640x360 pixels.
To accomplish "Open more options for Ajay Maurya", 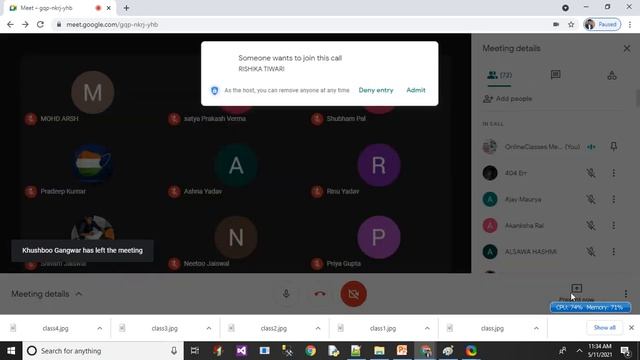I will [x=613, y=199].
